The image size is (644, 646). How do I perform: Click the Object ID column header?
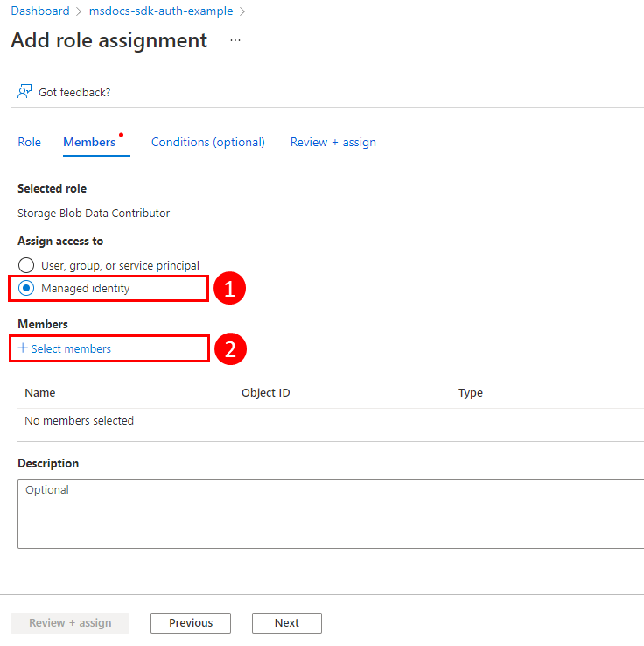tap(266, 393)
